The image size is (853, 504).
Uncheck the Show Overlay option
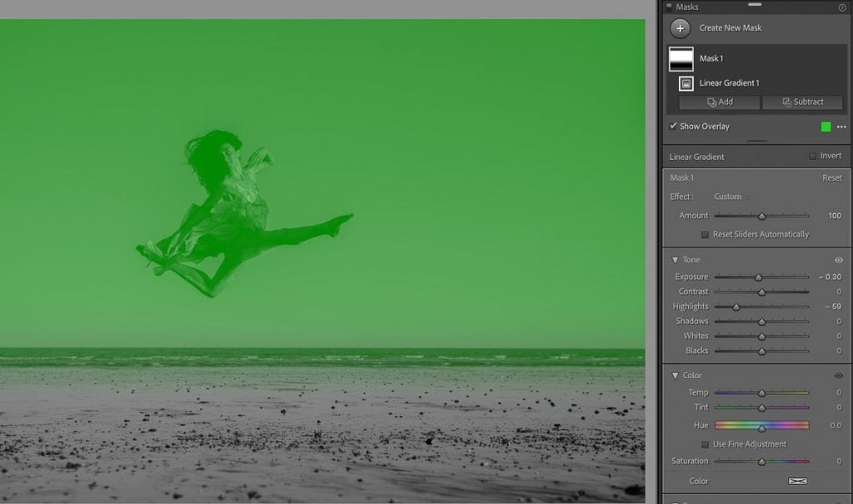pos(673,126)
